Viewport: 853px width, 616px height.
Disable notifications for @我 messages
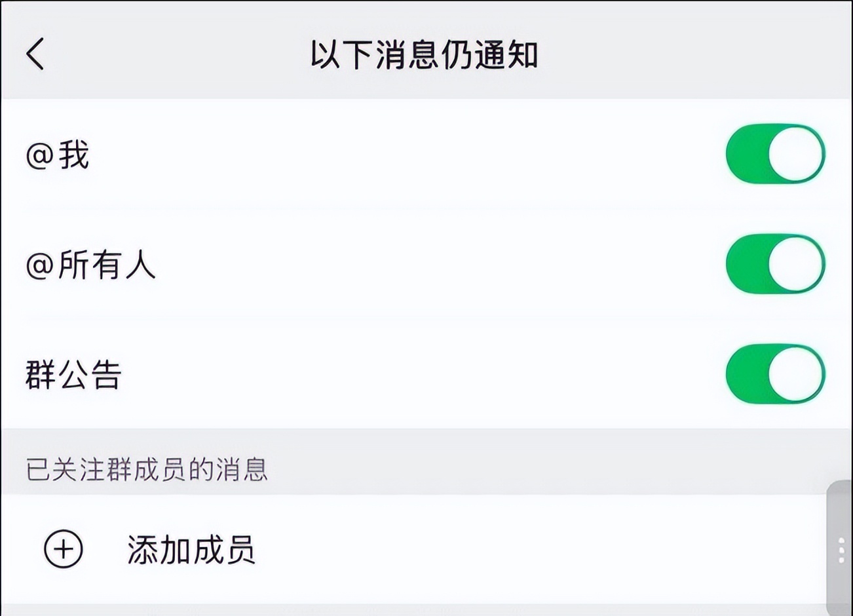coord(774,153)
